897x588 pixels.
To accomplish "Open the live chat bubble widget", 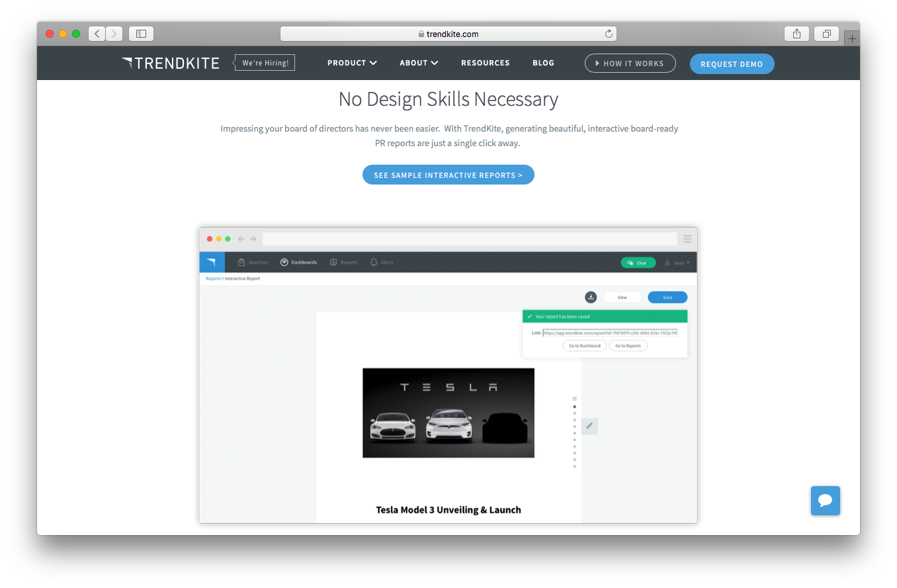I will click(826, 501).
